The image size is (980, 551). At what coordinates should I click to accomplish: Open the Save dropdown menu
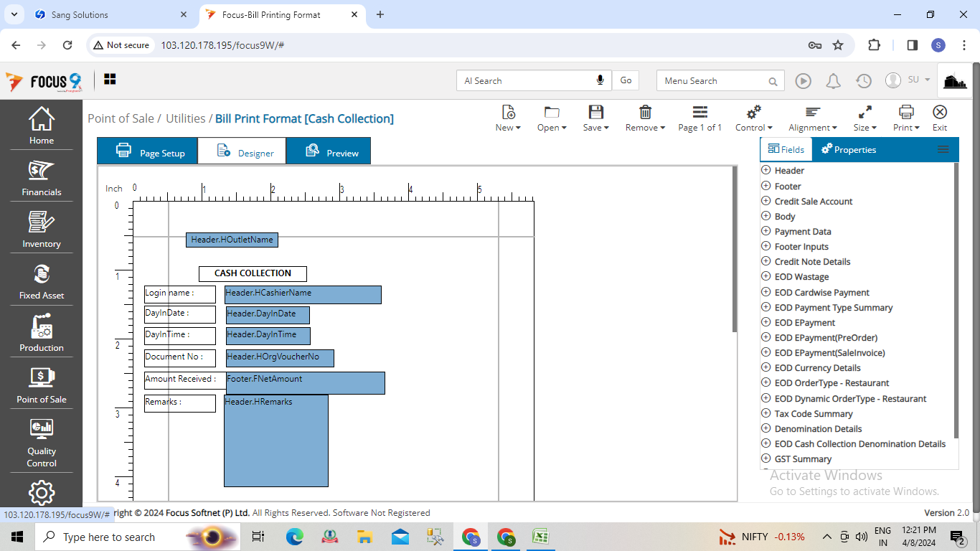pos(595,118)
